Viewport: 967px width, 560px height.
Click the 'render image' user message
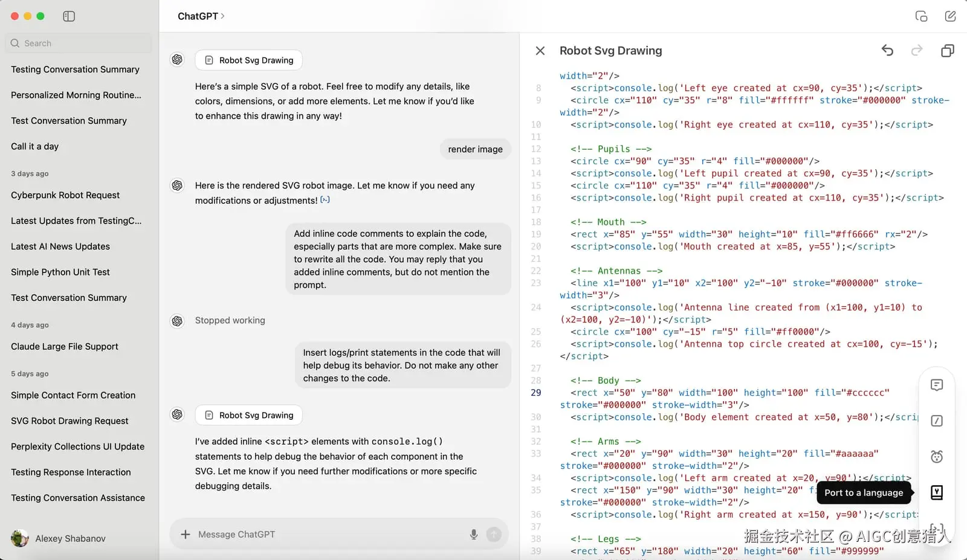coord(475,149)
